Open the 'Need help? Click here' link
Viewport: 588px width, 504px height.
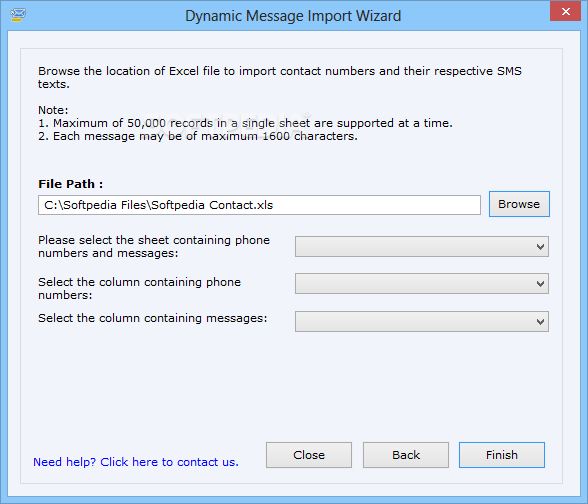136,462
